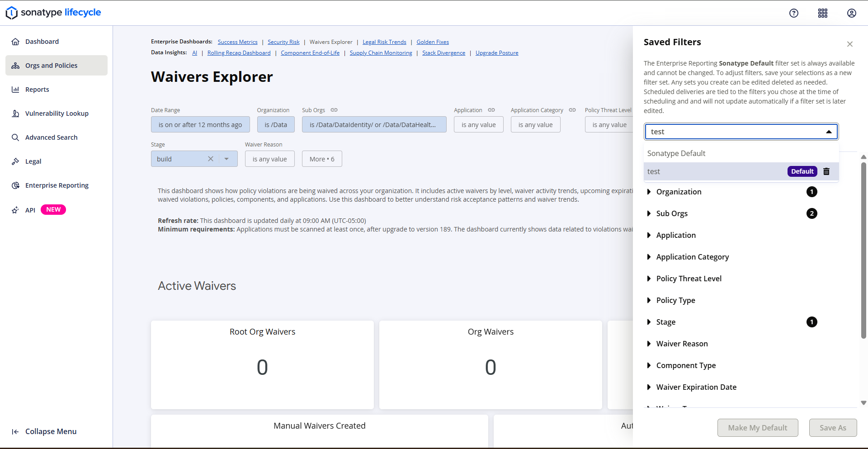The height and width of the screenshot is (449, 868).
Task: Click the Saved Filters panel scrollbar
Action: [863, 250]
